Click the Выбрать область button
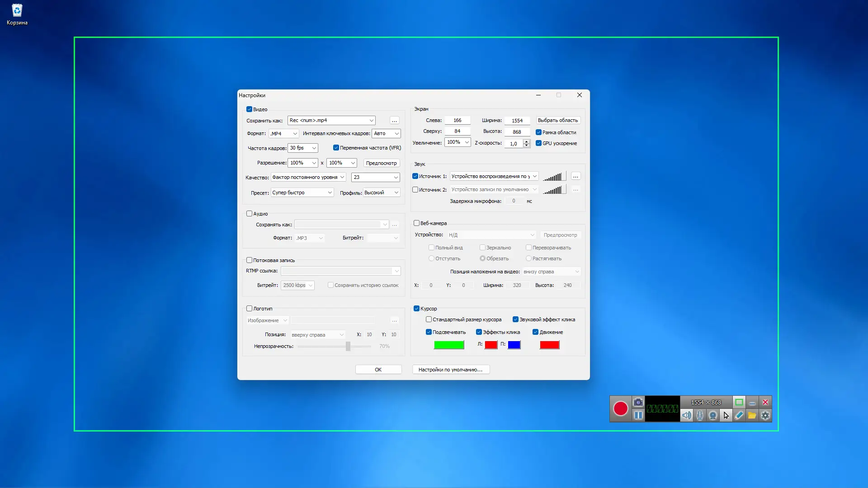The image size is (868, 488). click(557, 120)
